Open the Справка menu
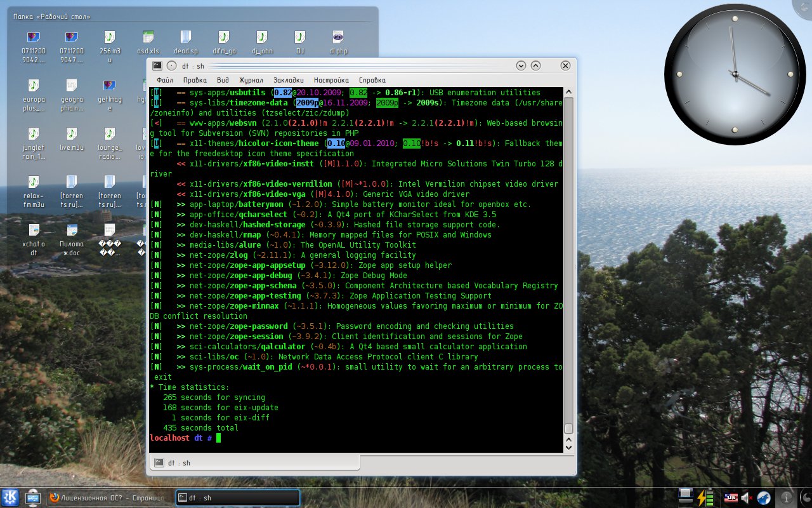The width and height of the screenshot is (812, 508). (x=372, y=81)
